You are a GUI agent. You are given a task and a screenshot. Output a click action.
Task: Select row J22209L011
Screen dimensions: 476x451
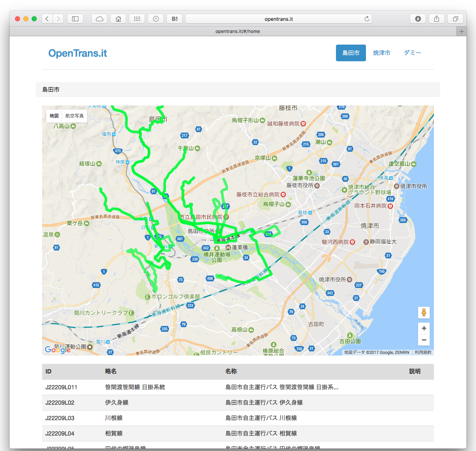[x=238, y=387]
